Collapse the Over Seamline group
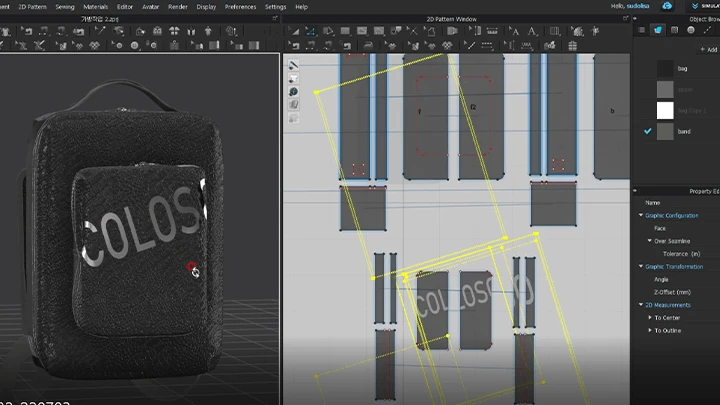This screenshot has height=405, width=720. pos(650,241)
